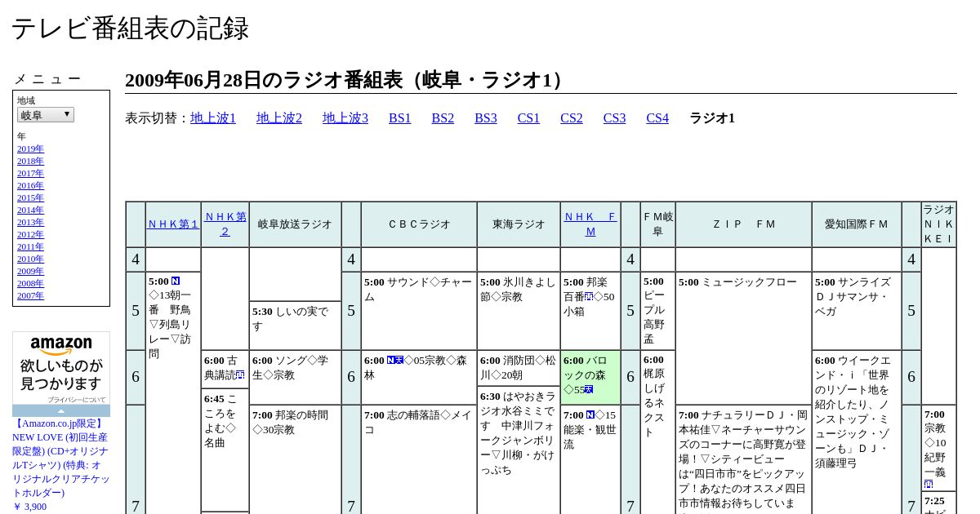Click the N news icon in NHK FM 7:00

590,415
